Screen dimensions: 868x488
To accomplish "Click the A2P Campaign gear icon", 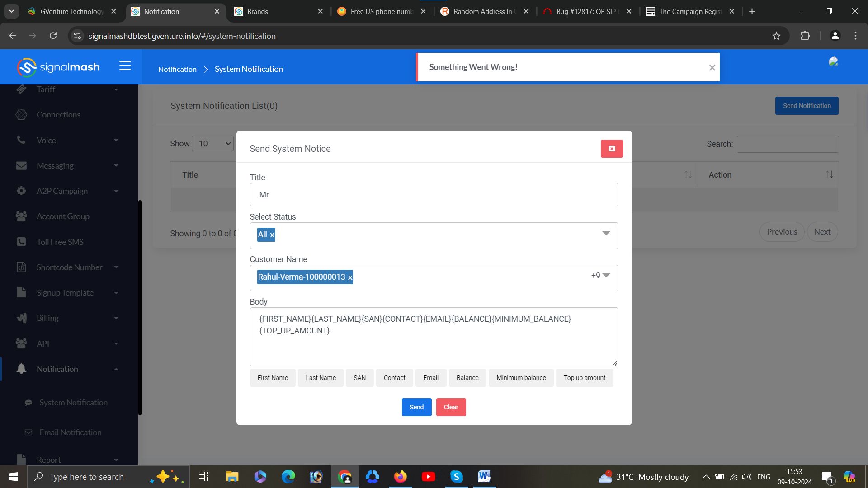I will pos(21,191).
